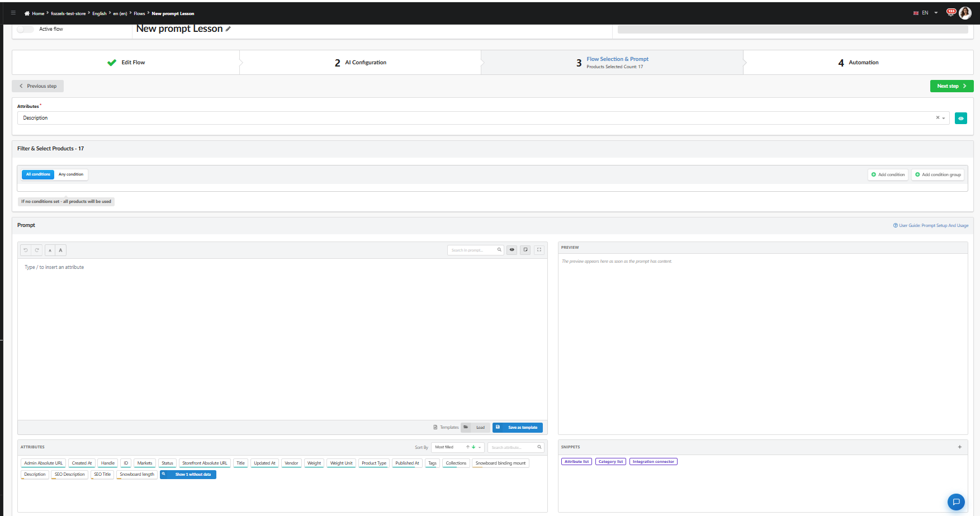This screenshot has height=516, width=980.
Task: Open English breadcrumb link
Action: pos(100,13)
